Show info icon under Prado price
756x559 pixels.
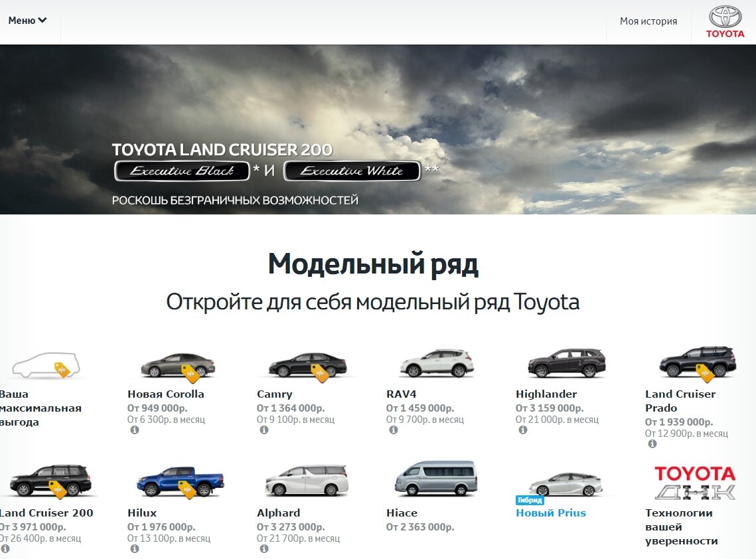click(x=652, y=443)
